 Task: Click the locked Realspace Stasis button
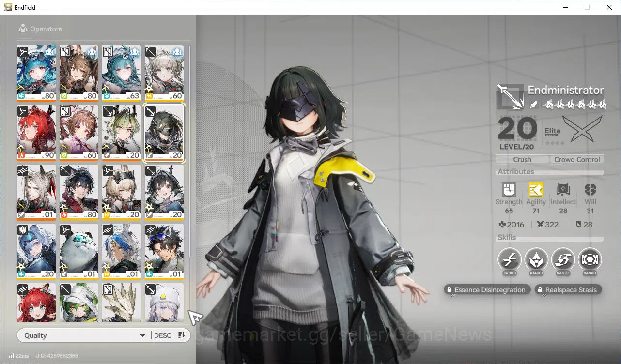tap(568, 290)
